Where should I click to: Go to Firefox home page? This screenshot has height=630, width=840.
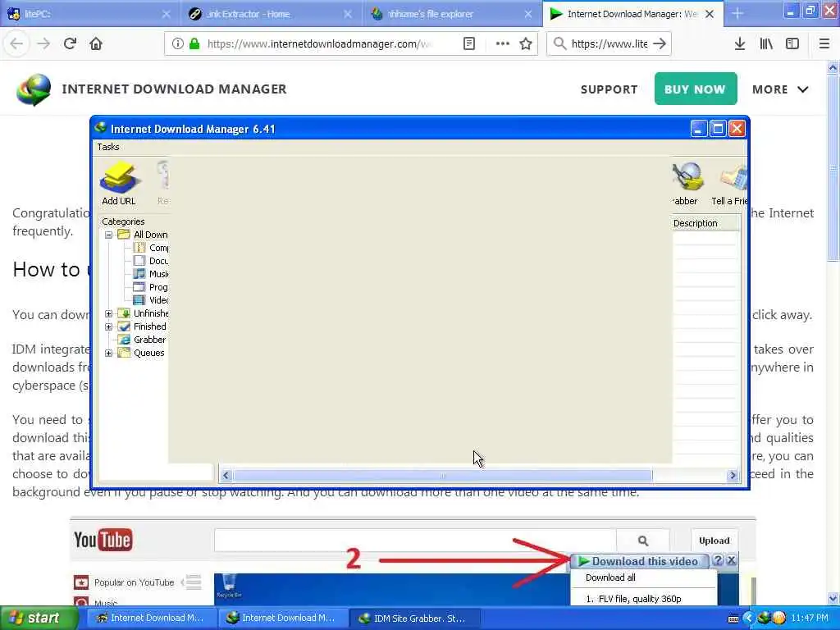(x=96, y=43)
